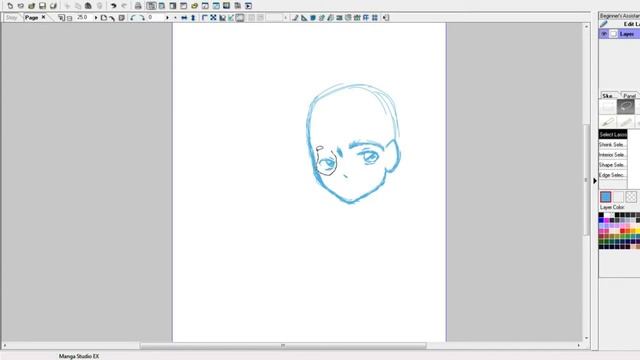Click the horizontal scrollbar right arrow
The height and width of the screenshot is (360, 640).
pos(579,346)
